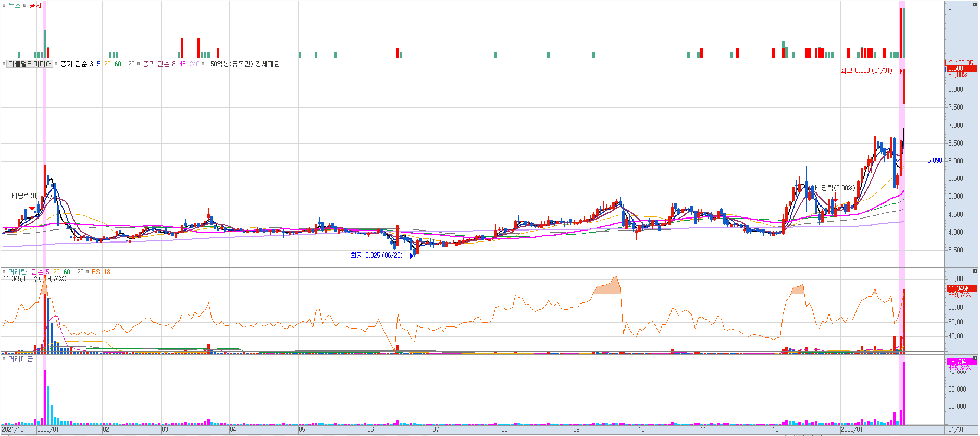
Task: Select the orange 20 MA in the price legend
Action: [x=107, y=64]
